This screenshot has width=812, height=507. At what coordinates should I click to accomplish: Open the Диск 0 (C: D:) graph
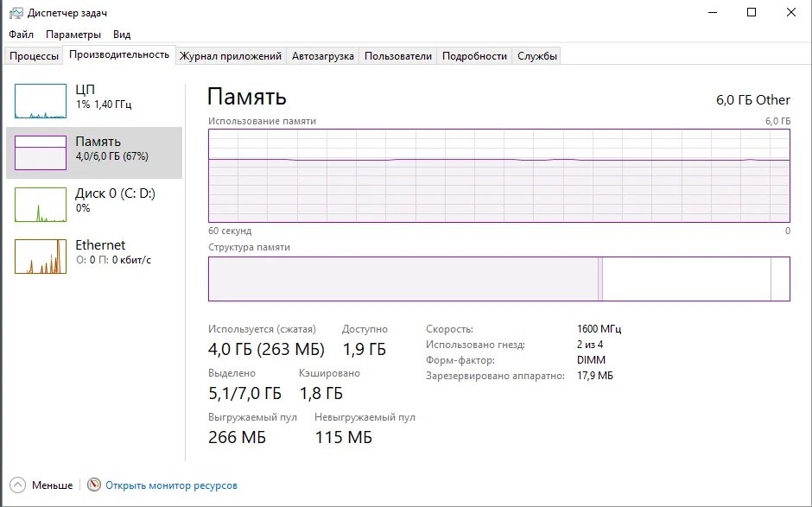click(x=41, y=205)
